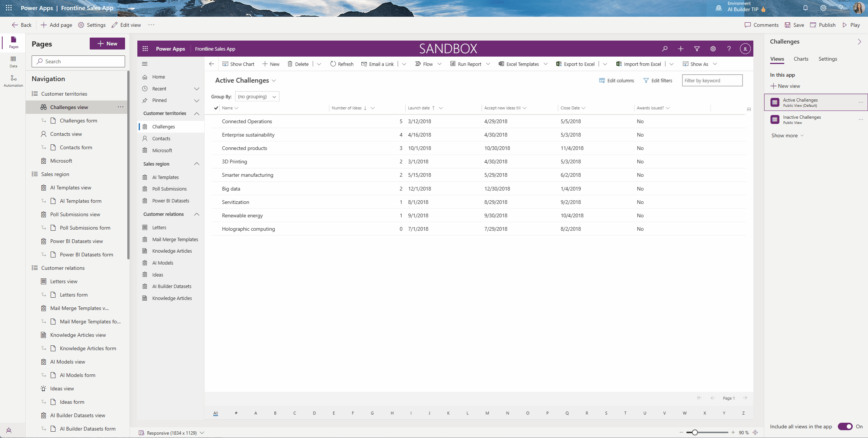Export the challenges to Excel
Screen dimensions: 868x438
(x=575, y=64)
